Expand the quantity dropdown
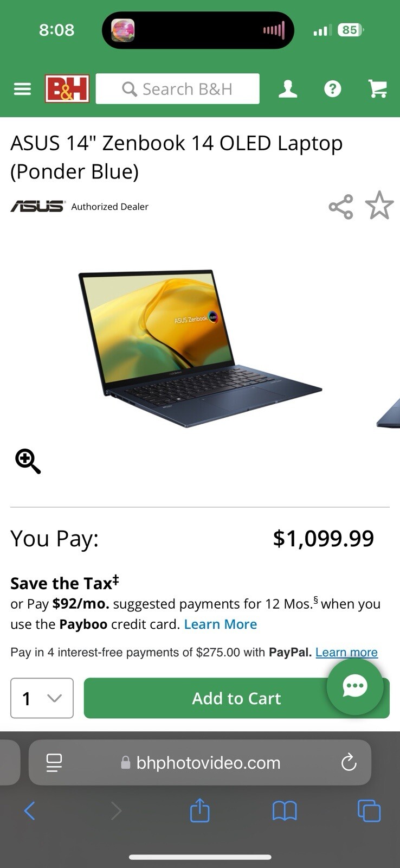 [x=42, y=698]
